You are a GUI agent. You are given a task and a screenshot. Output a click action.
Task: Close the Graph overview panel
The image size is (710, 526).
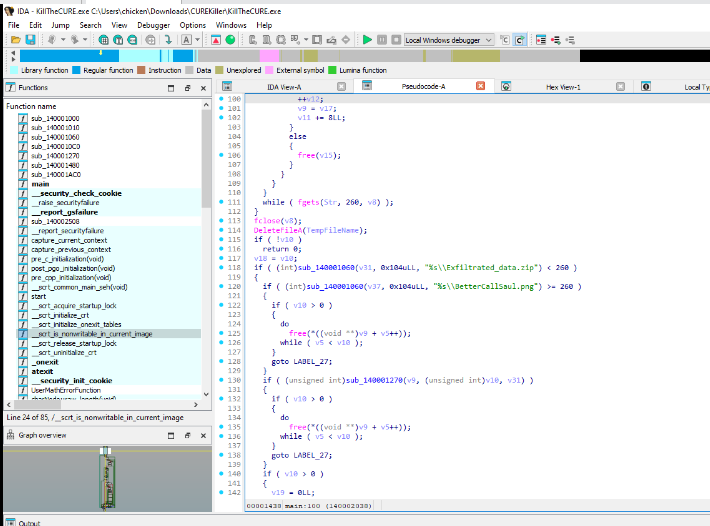tap(201, 435)
